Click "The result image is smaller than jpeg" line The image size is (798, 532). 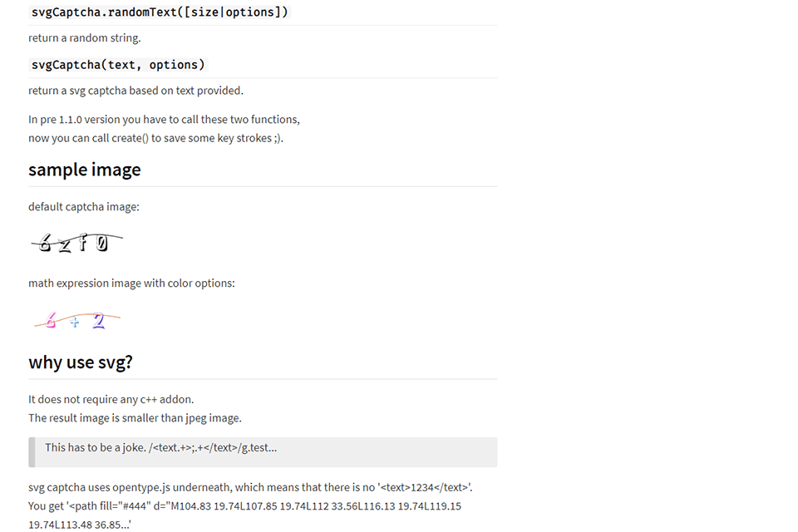[135, 418]
